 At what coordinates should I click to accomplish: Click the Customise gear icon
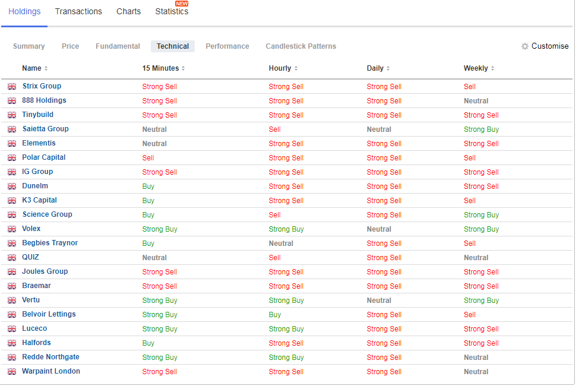tap(524, 46)
